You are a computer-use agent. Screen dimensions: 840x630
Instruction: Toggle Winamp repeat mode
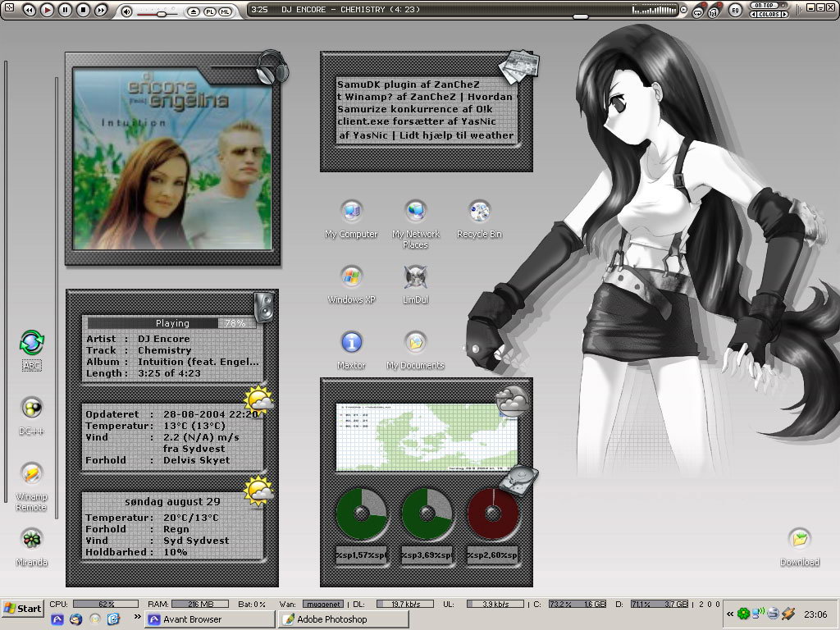(x=698, y=11)
